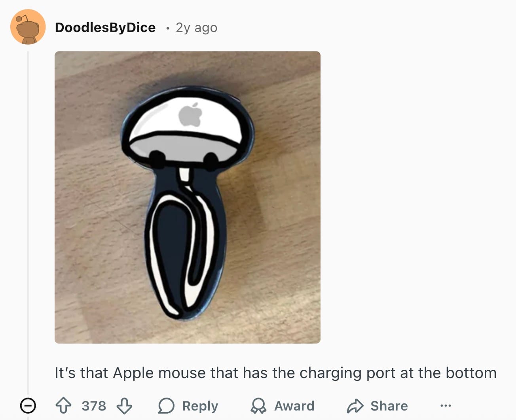Downvote the Apple mouse comment
This screenshot has width=516, height=420.
point(124,406)
